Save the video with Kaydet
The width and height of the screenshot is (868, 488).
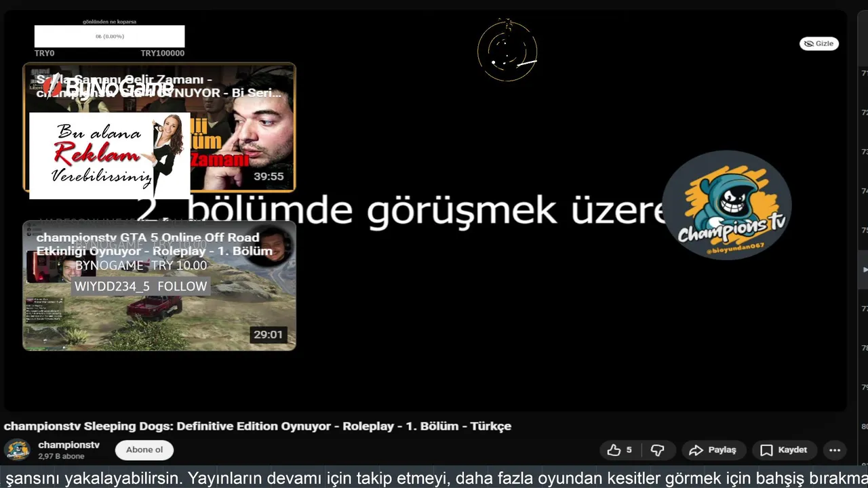(x=784, y=450)
